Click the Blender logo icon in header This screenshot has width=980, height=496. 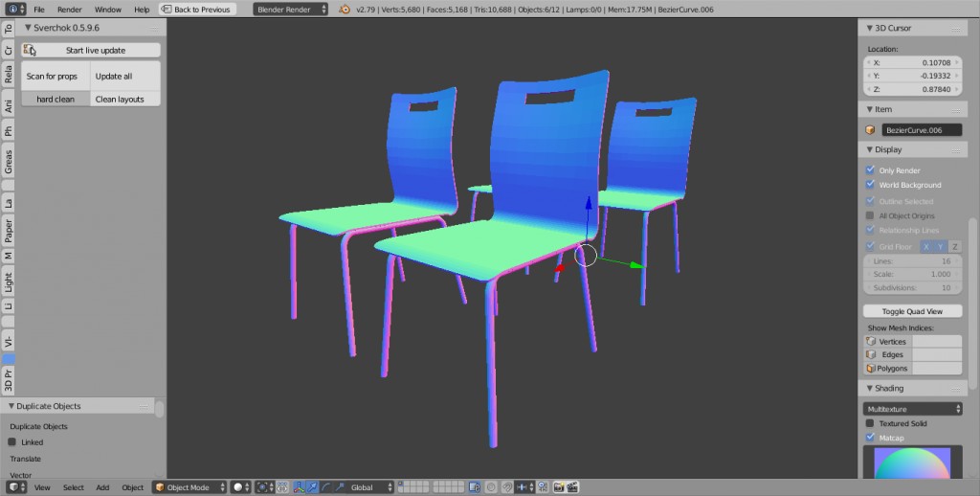pos(345,10)
